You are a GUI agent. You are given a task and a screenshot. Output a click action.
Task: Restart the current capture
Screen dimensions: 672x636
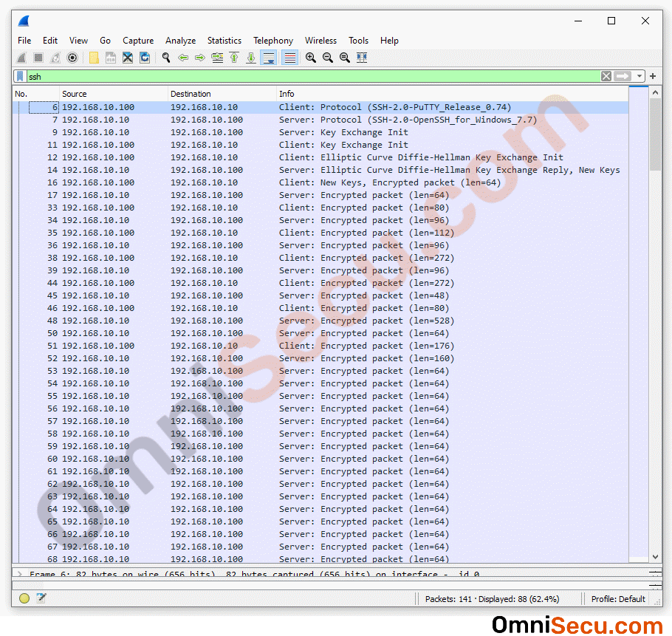pyautogui.click(x=56, y=58)
